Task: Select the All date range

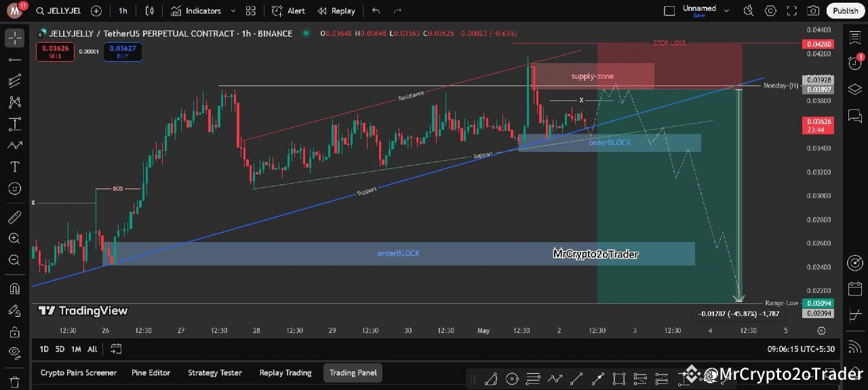Action: [92, 349]
